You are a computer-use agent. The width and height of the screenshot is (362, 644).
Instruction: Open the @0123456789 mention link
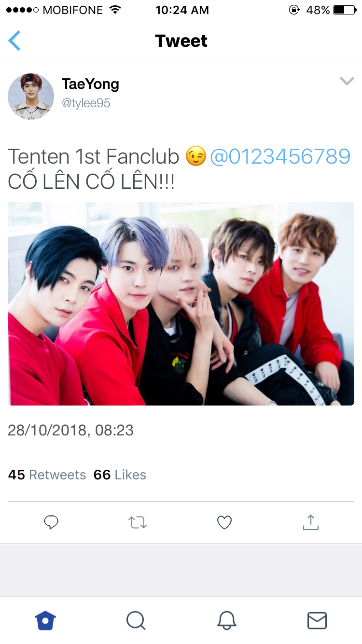280,156
